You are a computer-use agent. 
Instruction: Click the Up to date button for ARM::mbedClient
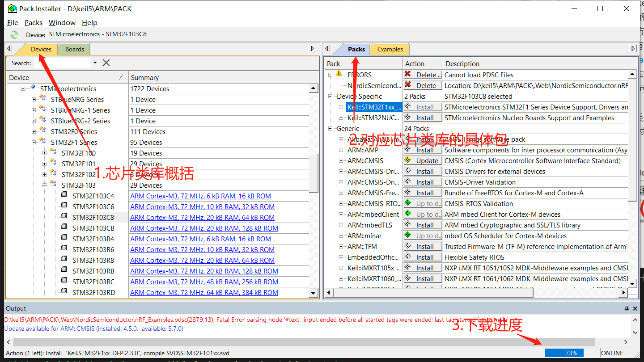coord(423,214)
